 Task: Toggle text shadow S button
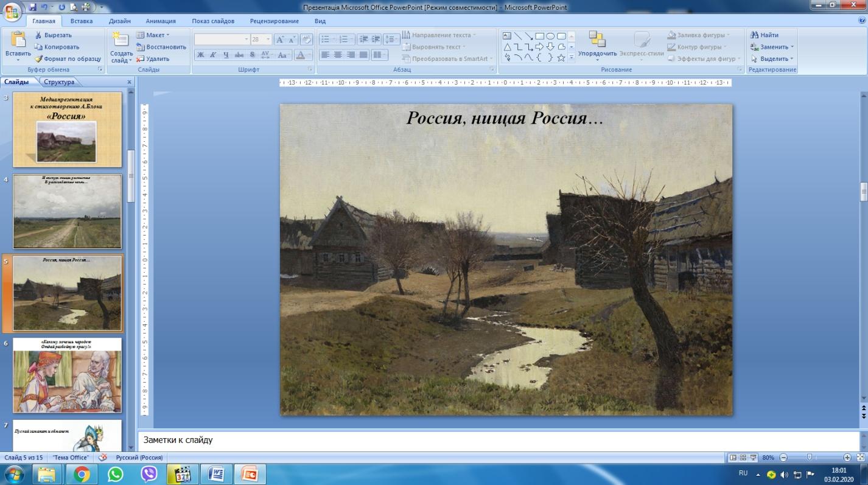point(251,55)
